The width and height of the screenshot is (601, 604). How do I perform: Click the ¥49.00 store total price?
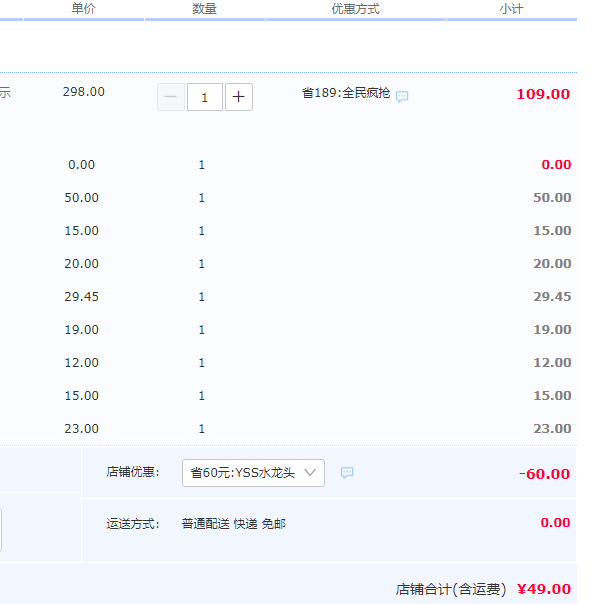coord(544,589)
